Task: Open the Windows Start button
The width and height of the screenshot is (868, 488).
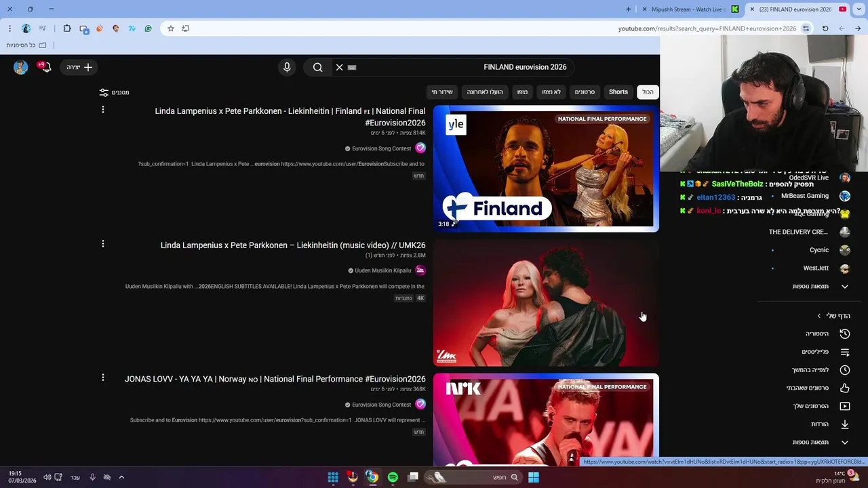Action: (x=534, y=477)
